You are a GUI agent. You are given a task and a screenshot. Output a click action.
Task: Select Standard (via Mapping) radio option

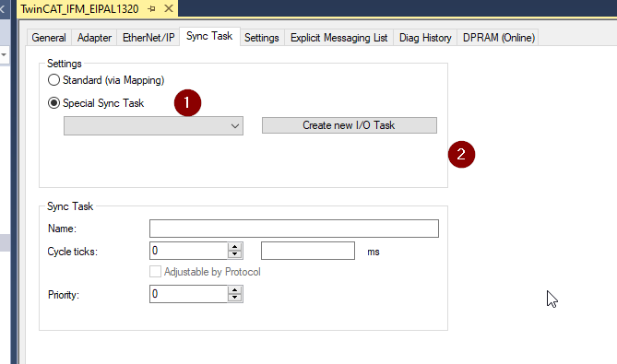tap(53, 80)
